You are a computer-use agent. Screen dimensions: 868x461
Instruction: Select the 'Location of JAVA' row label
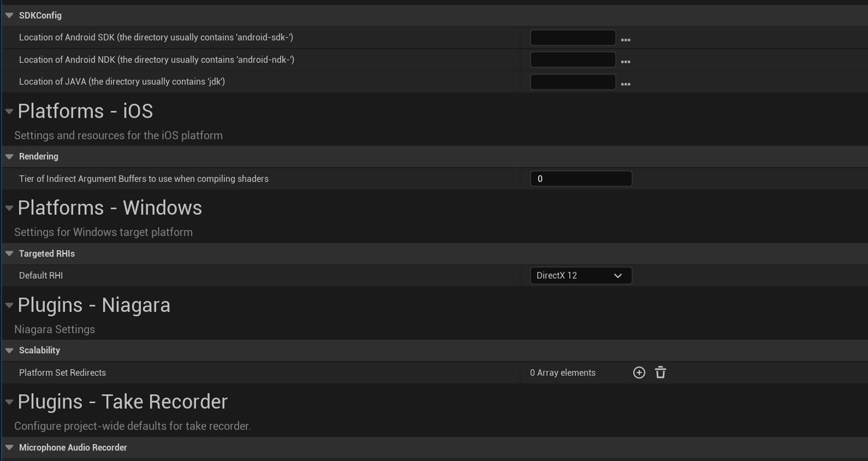coord(122,81)
